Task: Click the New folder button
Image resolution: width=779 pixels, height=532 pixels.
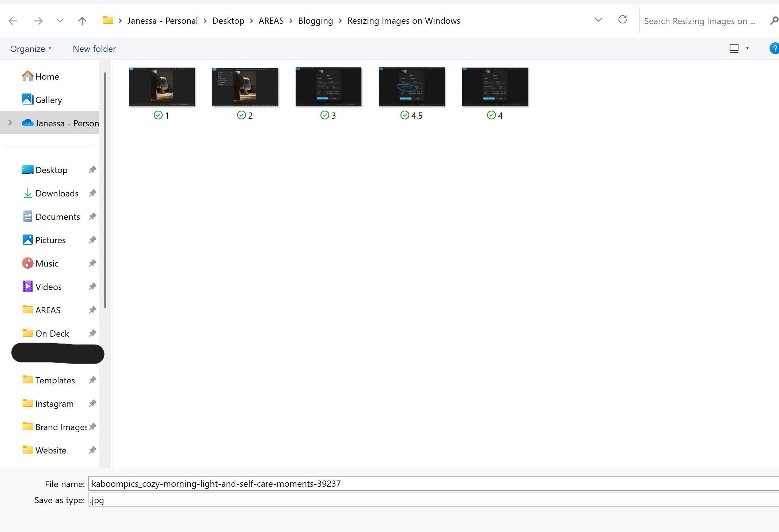Action: [x=94, y=49]
